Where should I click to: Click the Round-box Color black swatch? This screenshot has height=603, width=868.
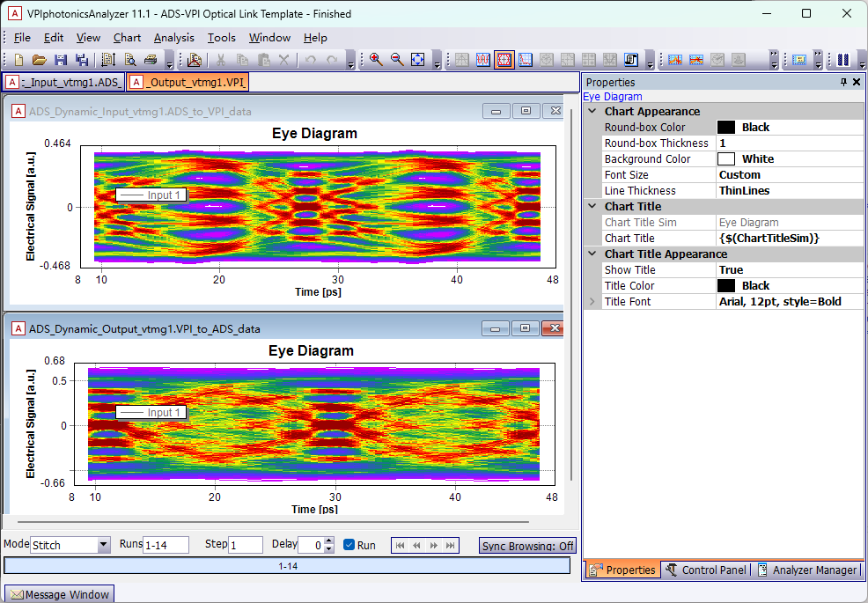[x=725, y=128]
